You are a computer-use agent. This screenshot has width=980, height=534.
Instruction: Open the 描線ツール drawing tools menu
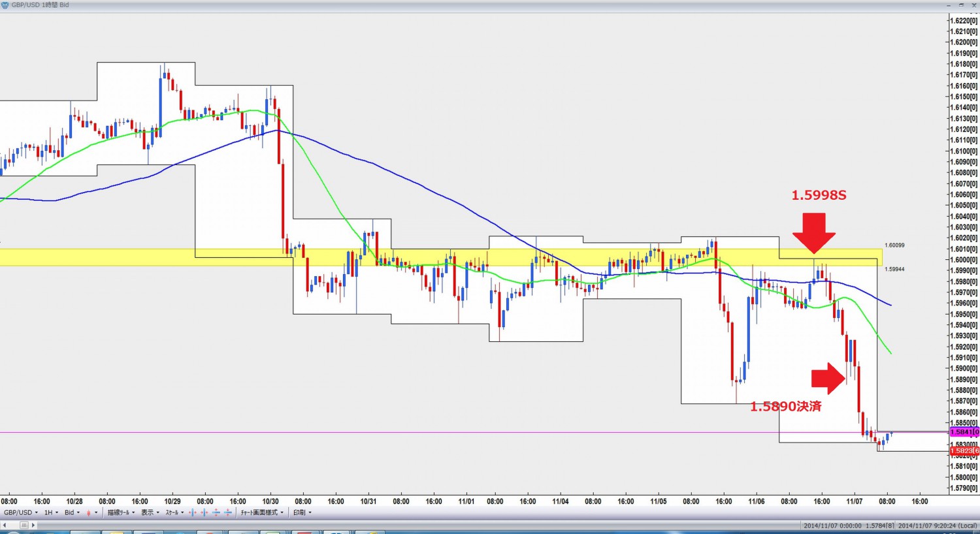pyautogui.click(x=121, y=513)
